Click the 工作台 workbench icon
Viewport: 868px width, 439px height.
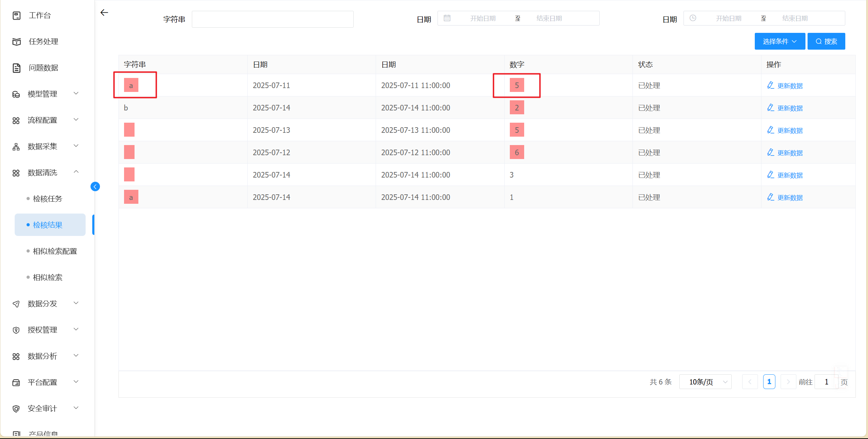click(16, 15)
